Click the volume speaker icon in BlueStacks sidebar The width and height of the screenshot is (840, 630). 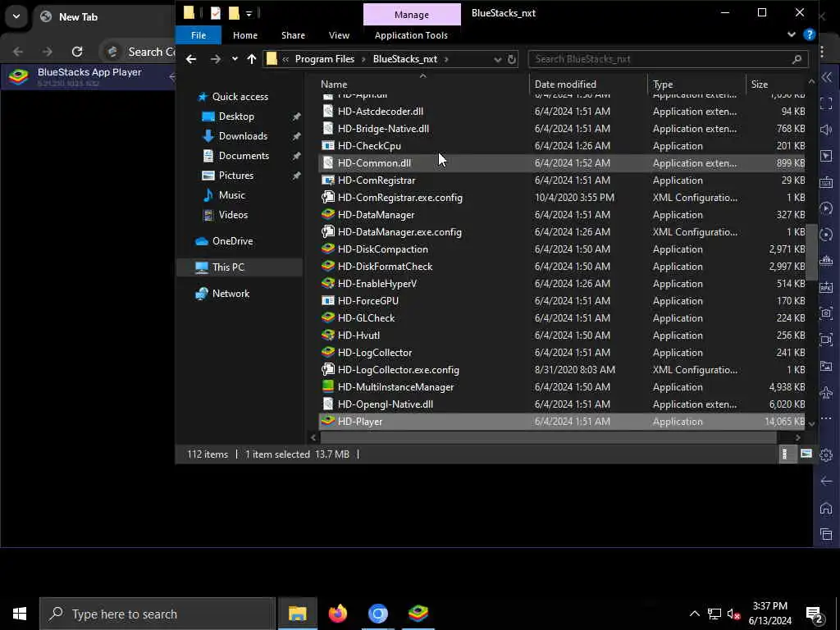click(x=826, y=130)
